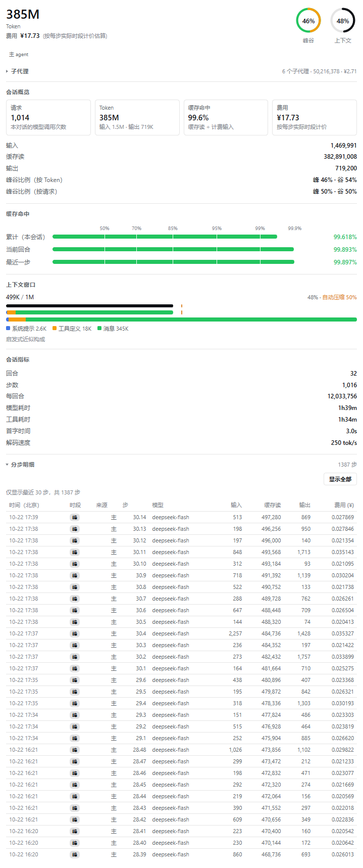Click the 12,033,756 per-round value
The width and height of the screenshot is (363, 868).
point(342,396)
